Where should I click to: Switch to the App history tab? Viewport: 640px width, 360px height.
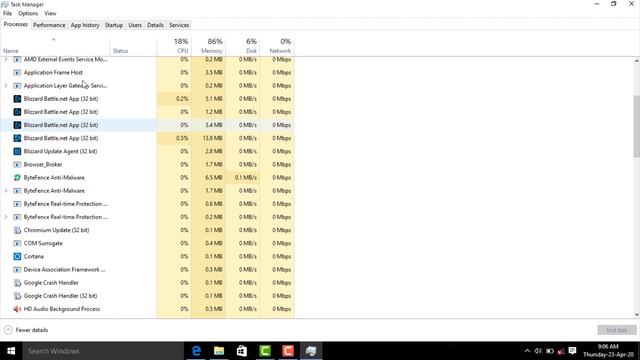[x=85, y=25]
